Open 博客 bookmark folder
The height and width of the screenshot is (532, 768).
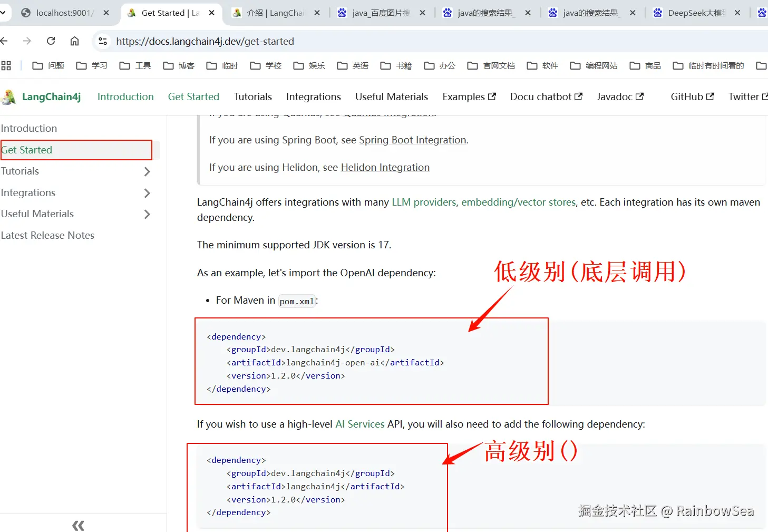pos(179,65)
